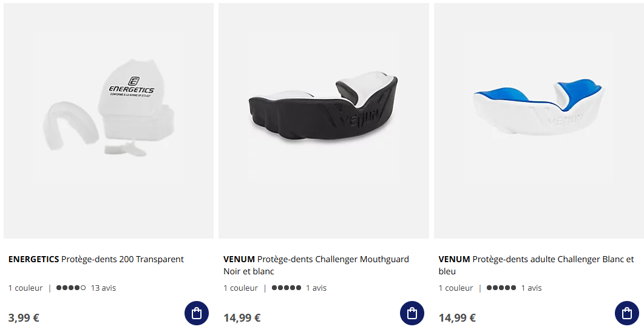View 1 avis for white-blue Venum mouthguard

[532, 288]
